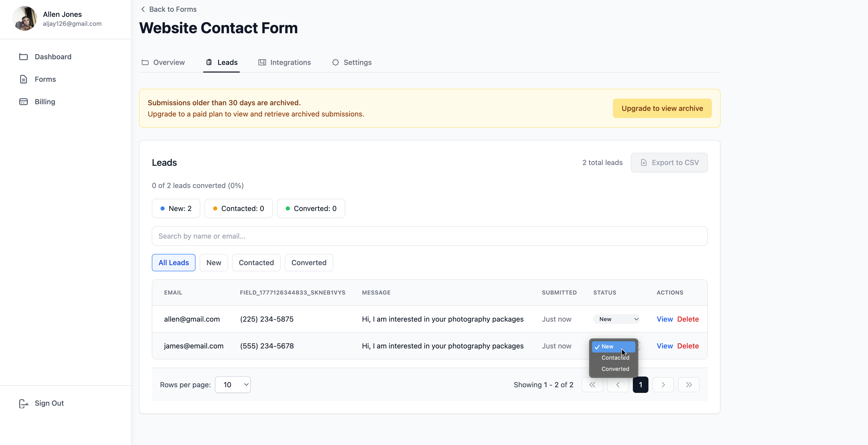Select the Forms icon in the sidebar
Screen dimensions: 868x445
click(23, 79)
